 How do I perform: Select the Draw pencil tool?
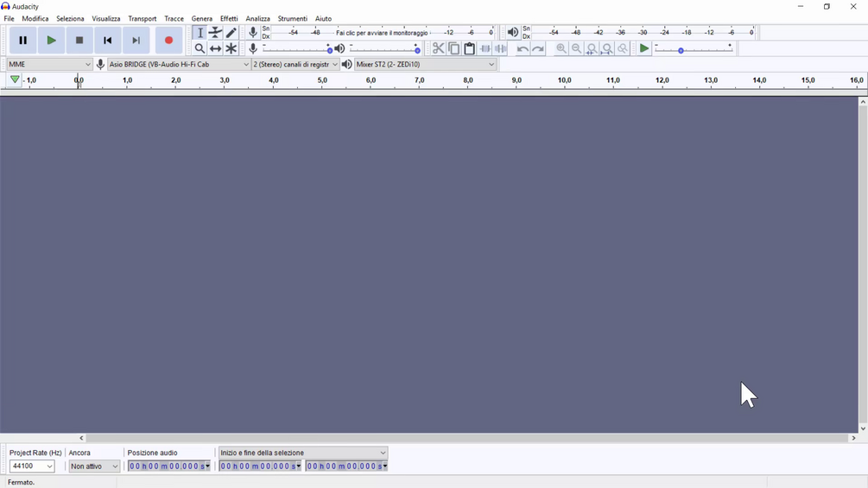point(231,33)
